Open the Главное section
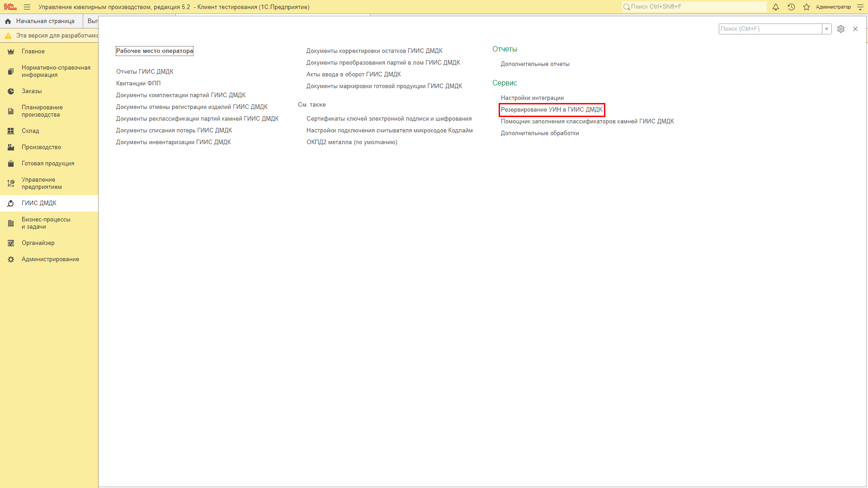The width and height of the screenshot is (868, 488). click(x=33, y=52)
